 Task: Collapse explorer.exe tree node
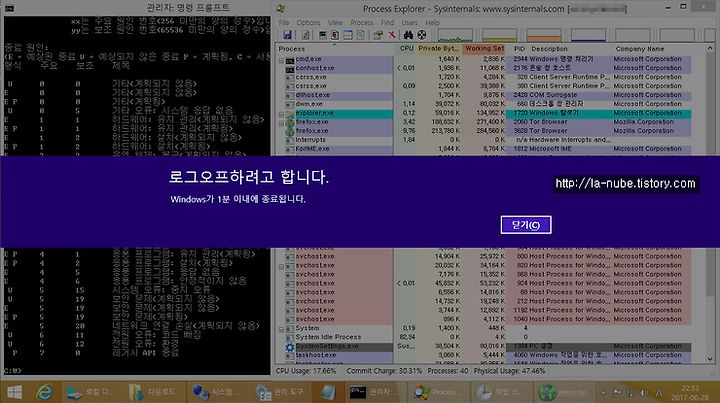281,114
